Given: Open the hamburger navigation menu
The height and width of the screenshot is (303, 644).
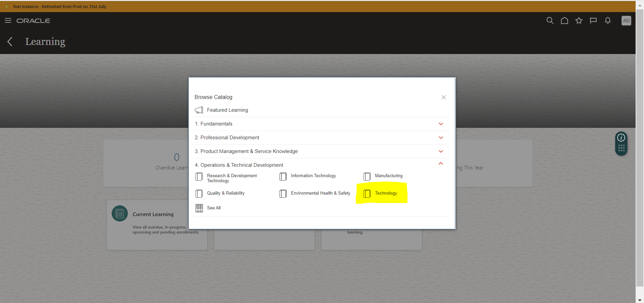Looking at the screenshot, I should tap(8, 20).
